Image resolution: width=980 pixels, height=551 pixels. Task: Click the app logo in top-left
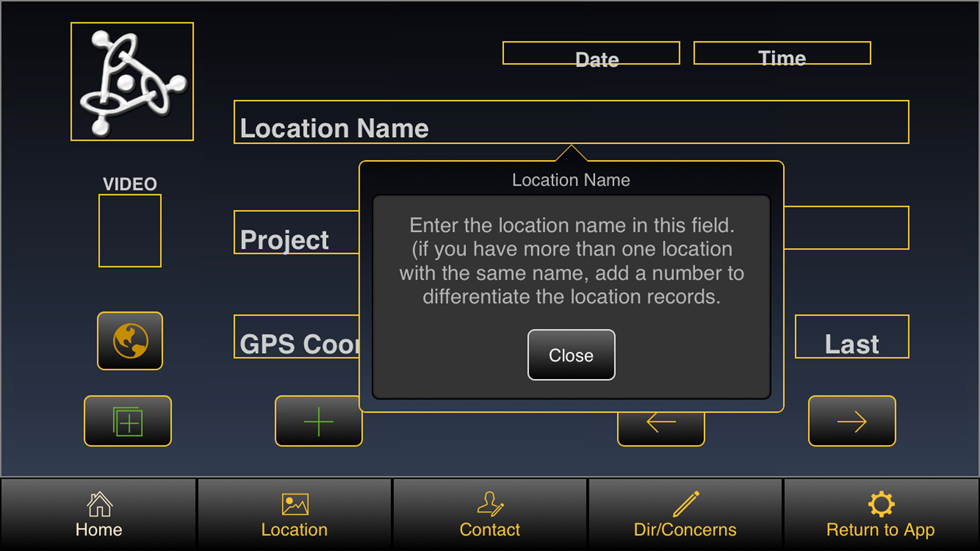click(132, 82)
